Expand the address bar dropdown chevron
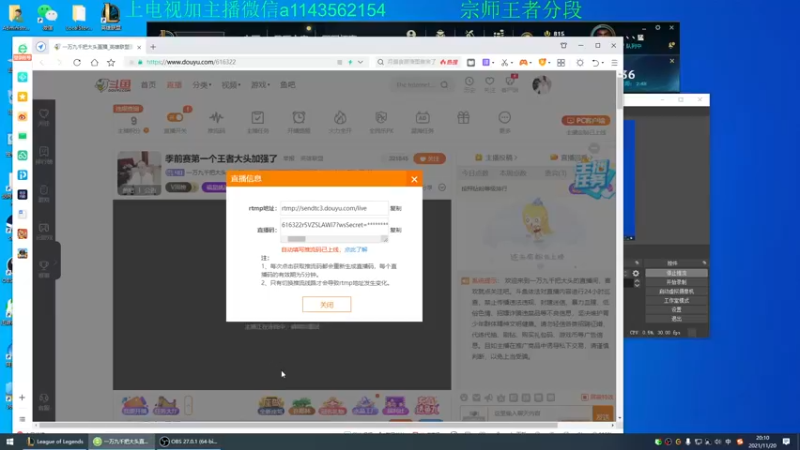The image size is (800, 450). (360, 62)
